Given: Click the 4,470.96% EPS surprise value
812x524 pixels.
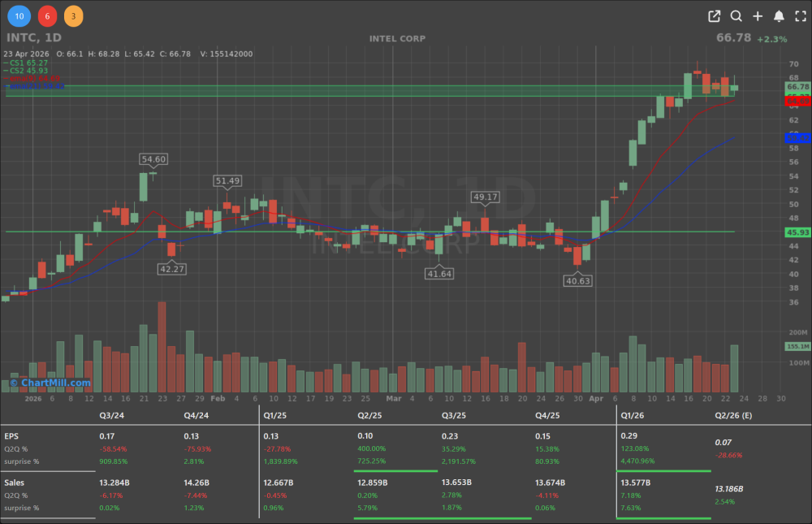Looking at the screenshot, I should 637,461.
